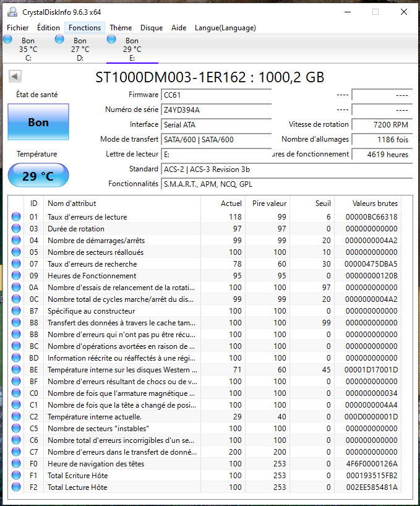The height and width of the screenshot is (506, 420).
Task: Click status orb for attribute 0A
Action: 16,287
